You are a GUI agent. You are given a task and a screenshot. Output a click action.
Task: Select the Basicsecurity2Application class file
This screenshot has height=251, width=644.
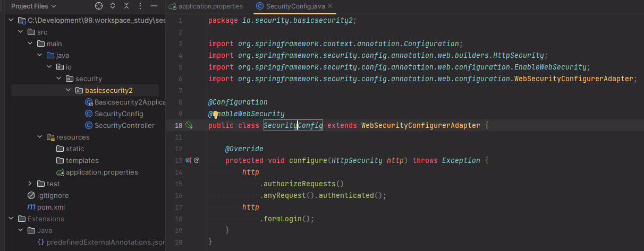click(x=130, y=102)
